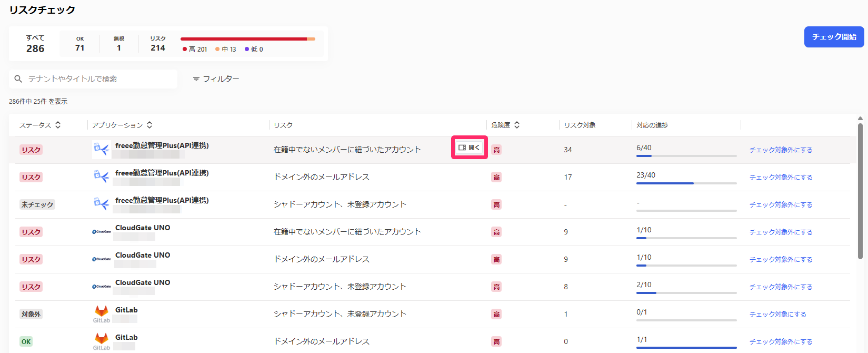This screenshot has height=353, width=868.
Task: Click GitLab logo in the 対象外 row
Action: pos(101,314)
